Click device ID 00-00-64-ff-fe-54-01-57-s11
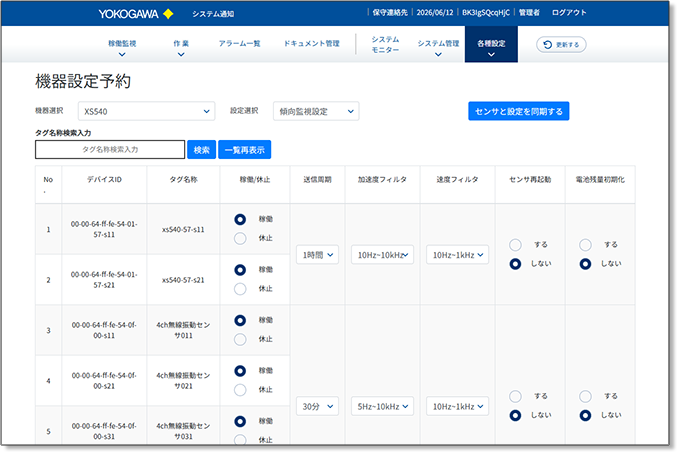Image resolution: width=677 pixels, height=452 pixels. 104,229
